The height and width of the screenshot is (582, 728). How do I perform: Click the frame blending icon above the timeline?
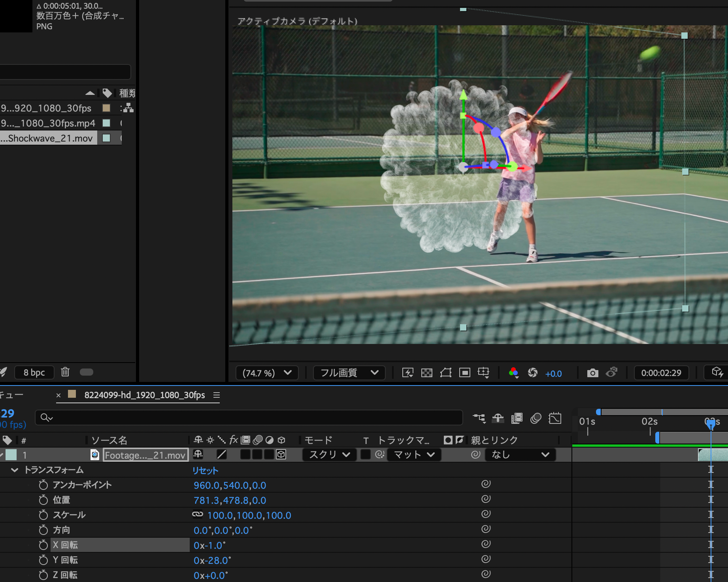(x=517, y=418)
